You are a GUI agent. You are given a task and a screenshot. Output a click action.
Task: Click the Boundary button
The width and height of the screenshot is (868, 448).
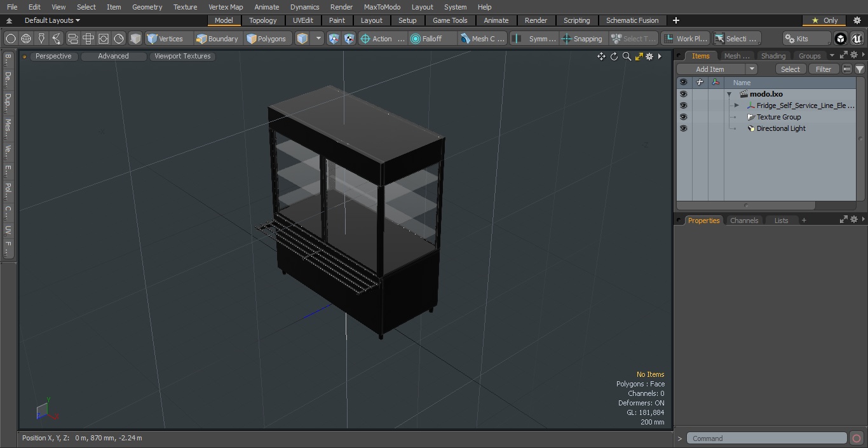(217, 39)
